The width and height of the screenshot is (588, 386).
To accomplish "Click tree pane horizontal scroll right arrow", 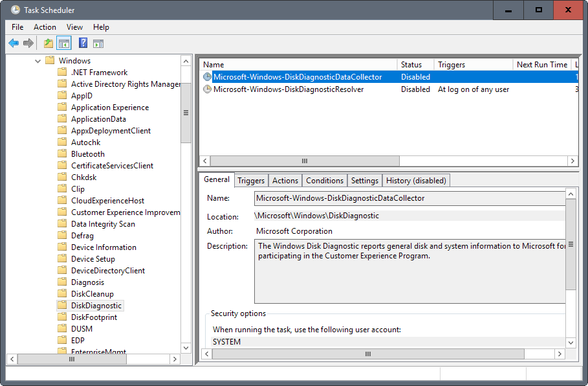I will tap(175, 359).
